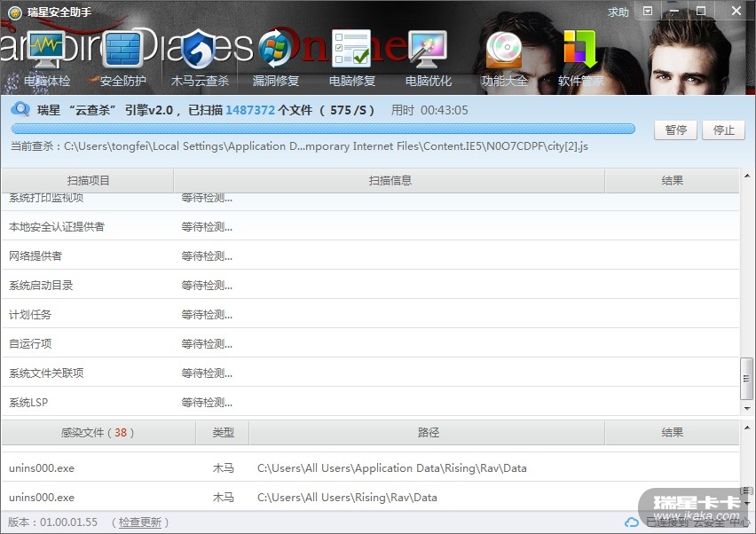Select the 本地安全认证提供者 row

[x=370, y=226]
